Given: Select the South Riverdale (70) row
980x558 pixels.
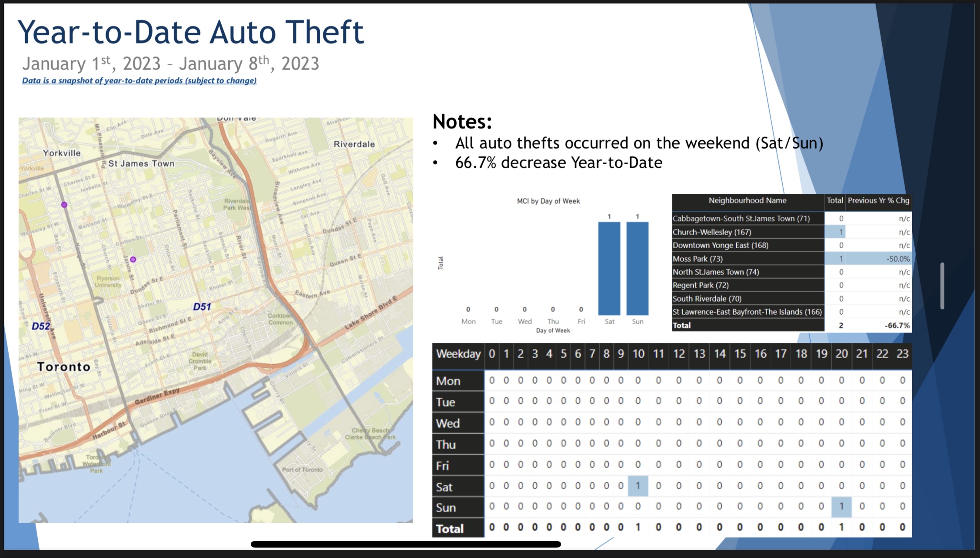Looking at the screenshot, I should (792, 299).
